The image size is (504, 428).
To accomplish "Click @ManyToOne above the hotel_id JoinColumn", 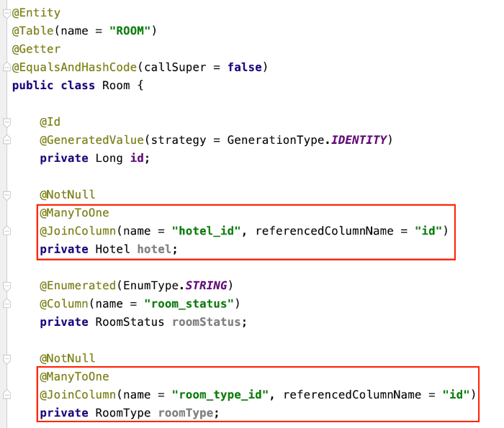I will 75,213.
